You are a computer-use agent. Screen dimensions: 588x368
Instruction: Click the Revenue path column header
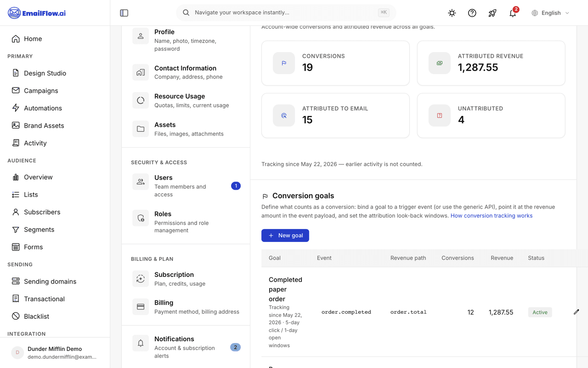(408, 258)
